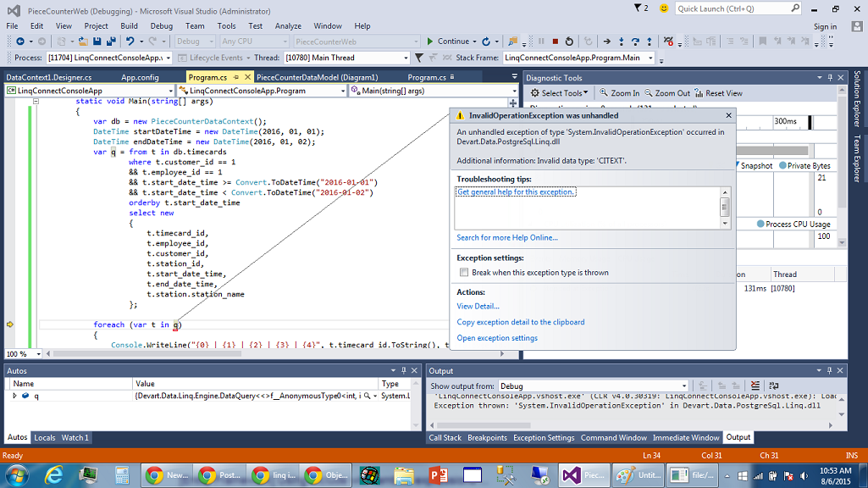Open exception settings link
Screen dimensions: 868x488
click(497, 338)
